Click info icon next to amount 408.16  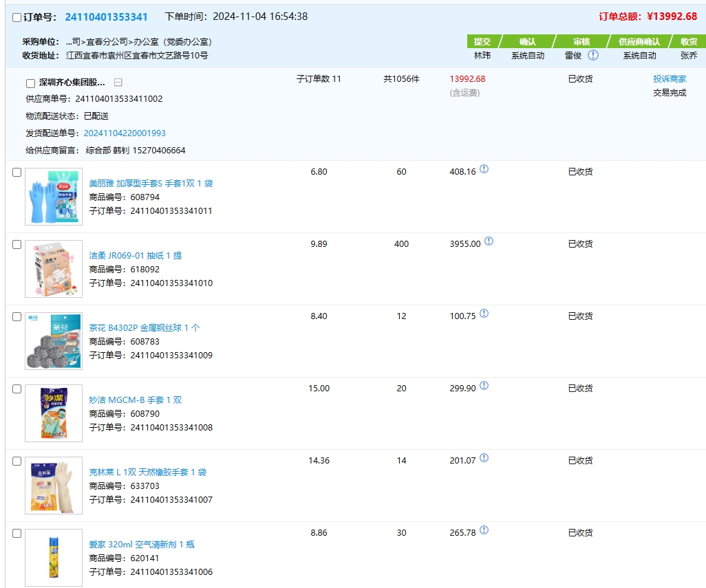click(484, 169)
